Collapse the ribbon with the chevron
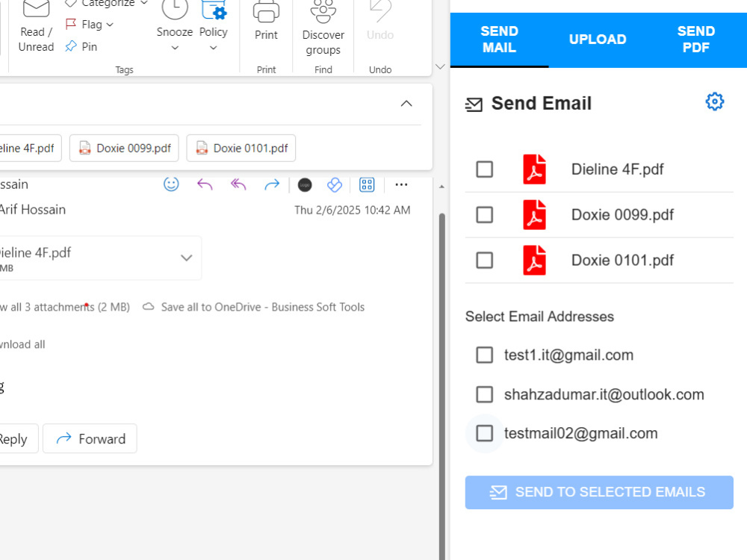This screenshot has width=747, height=560. (x=440, y=66)
